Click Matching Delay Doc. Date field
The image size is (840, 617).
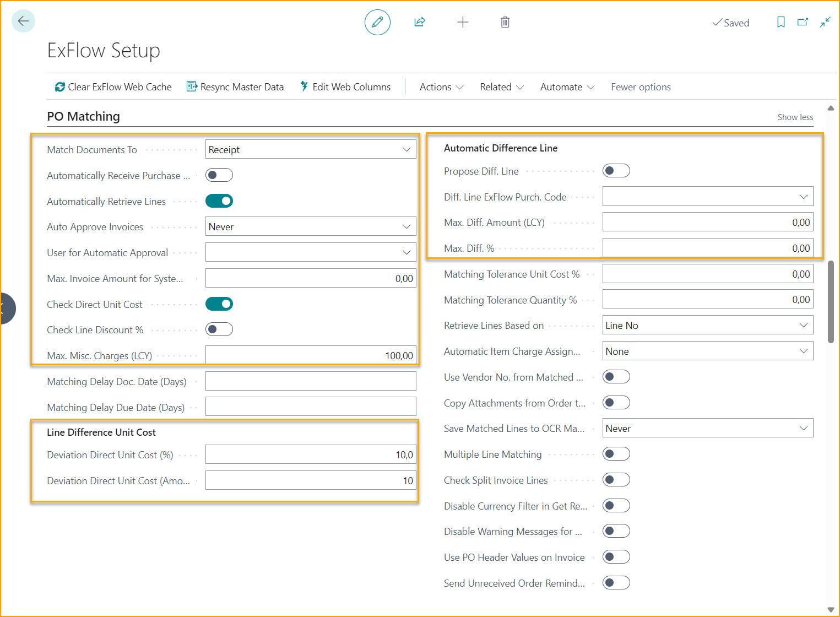(x=311, y=381)
